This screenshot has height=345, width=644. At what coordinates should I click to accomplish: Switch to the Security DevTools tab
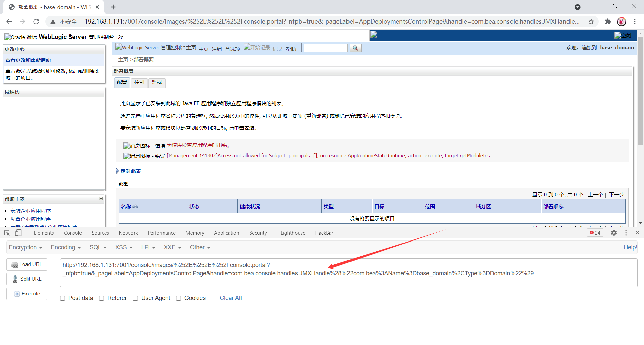tap(258, 233)
